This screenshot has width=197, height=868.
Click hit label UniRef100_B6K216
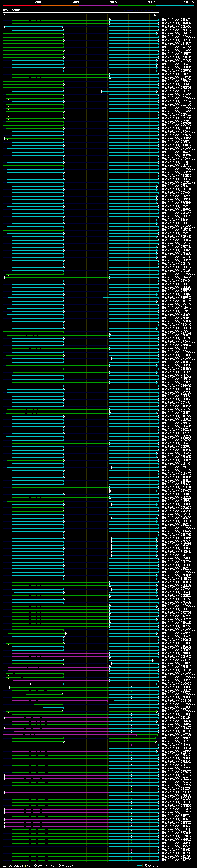(x=177, y=74)
